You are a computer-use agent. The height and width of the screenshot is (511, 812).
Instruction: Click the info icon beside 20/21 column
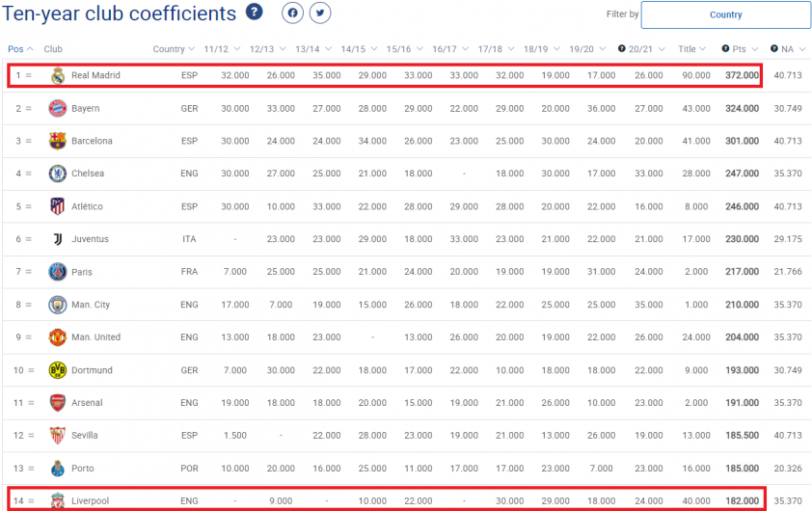point(621,48)
